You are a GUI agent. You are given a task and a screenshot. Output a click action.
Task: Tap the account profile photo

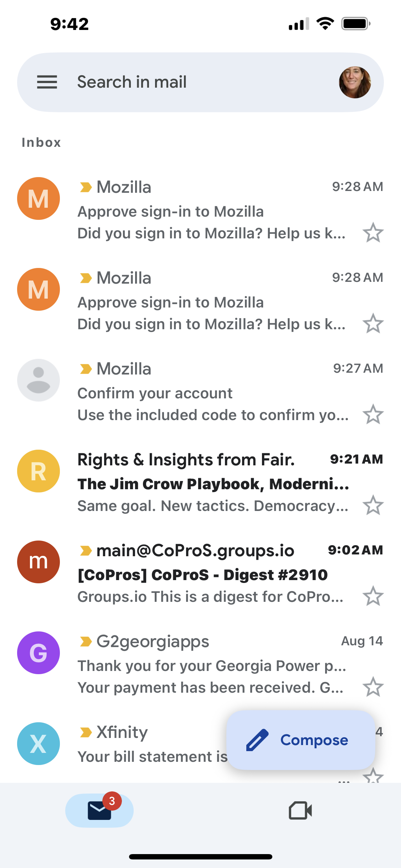click(355, 82)
